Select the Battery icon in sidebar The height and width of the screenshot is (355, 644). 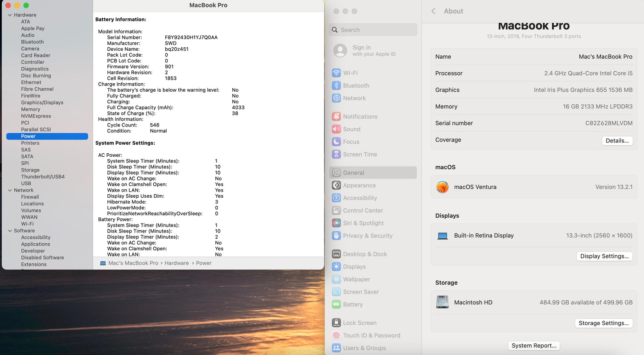click(x=336, y=305)
